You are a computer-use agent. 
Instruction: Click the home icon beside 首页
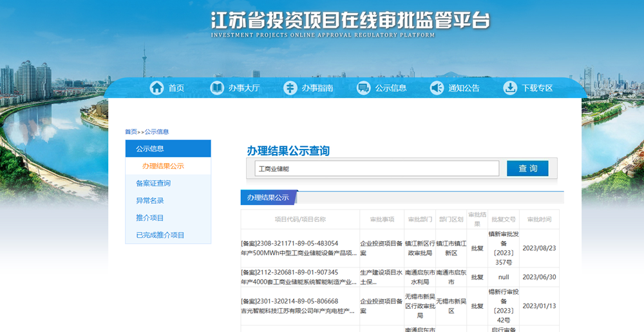click(156, 88)
